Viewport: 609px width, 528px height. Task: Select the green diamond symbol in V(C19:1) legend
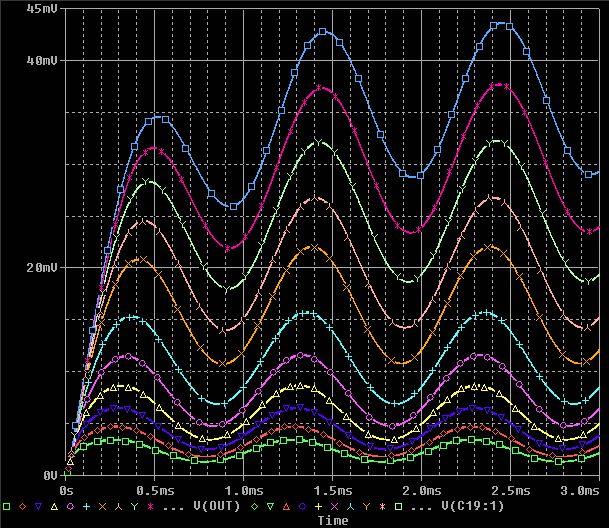pos(254,506)
